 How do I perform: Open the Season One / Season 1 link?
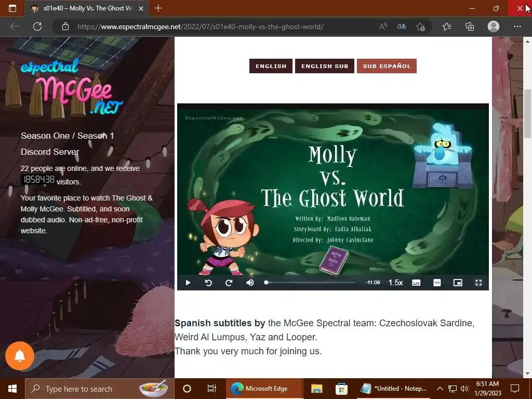click(x=67, y=136)
